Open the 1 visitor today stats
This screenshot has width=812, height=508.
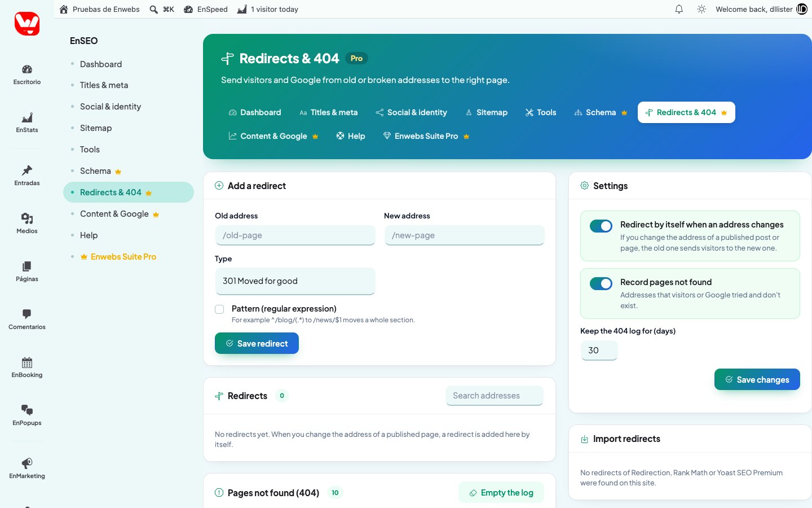coord(268,9)
